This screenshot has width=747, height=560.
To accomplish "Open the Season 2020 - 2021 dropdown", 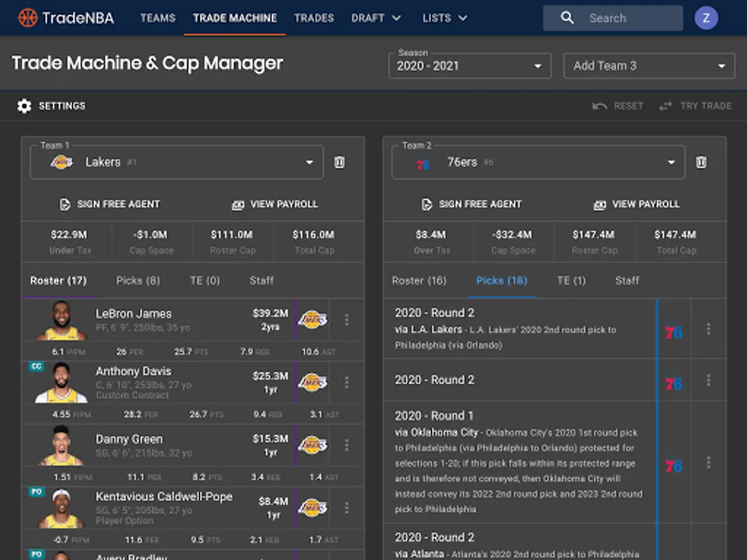I will pos(470,65).
